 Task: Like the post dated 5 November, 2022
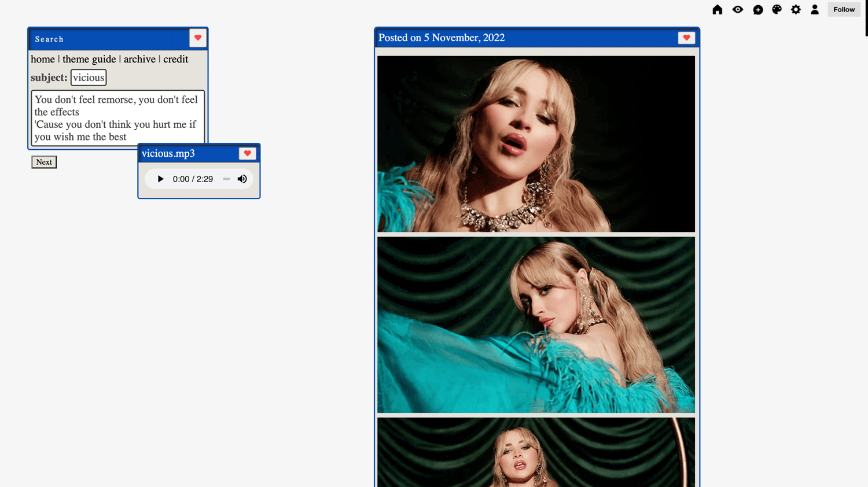(687, 38)
